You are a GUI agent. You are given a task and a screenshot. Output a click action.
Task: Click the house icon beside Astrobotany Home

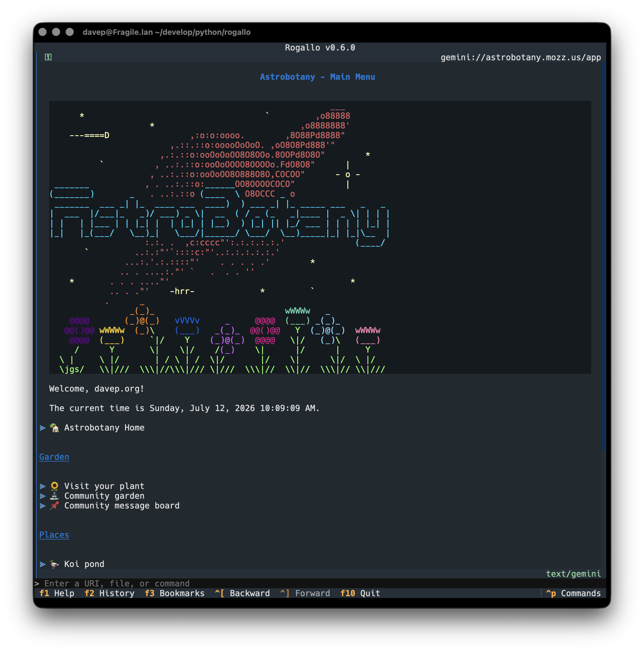click(54, 428)
